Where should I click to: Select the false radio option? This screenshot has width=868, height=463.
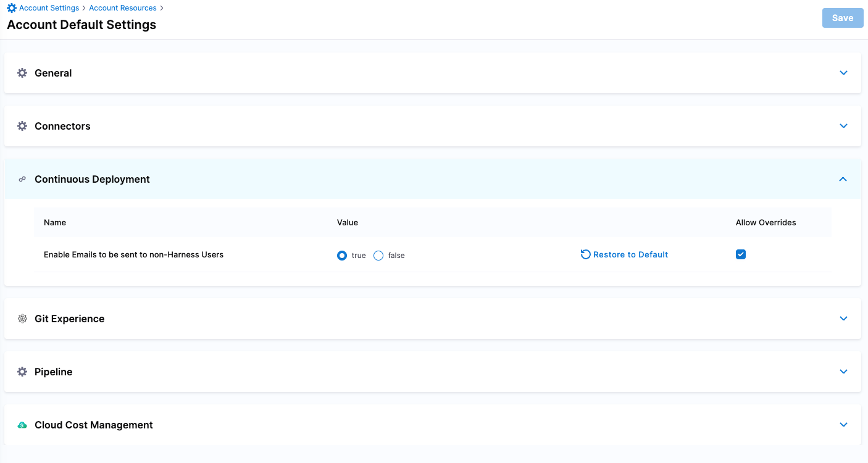point(378,256)
